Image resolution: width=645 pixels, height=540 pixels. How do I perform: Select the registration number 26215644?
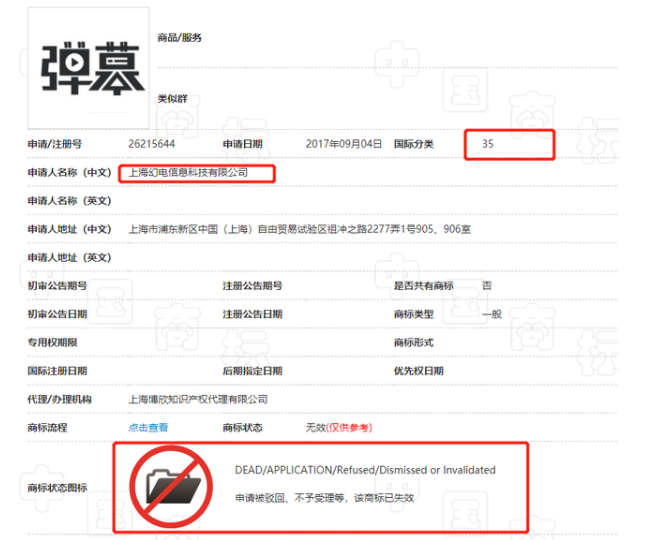151,144
